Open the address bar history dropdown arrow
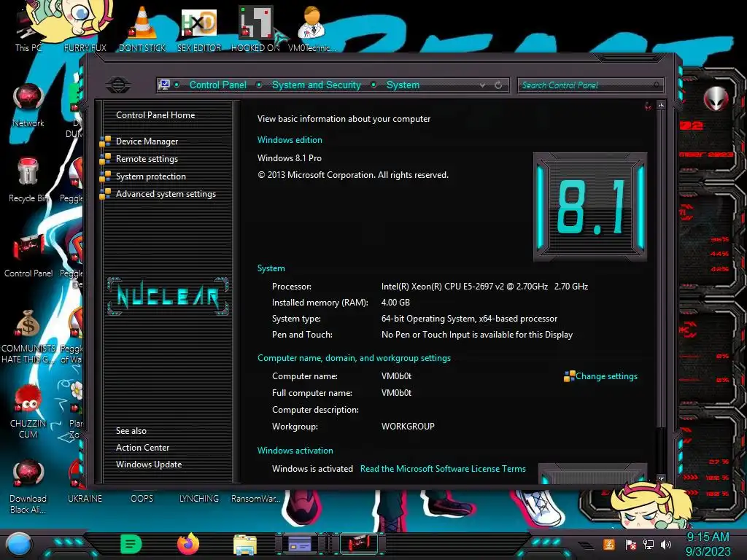The width and height of the screenshot is (747, 560). click(483, 85)
